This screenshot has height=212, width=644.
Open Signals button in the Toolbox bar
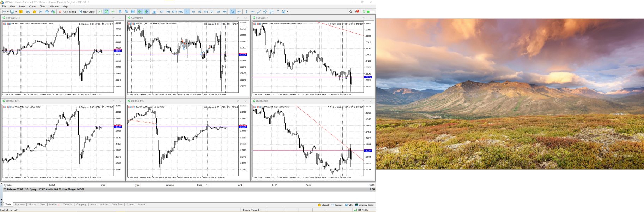[337, 205]
